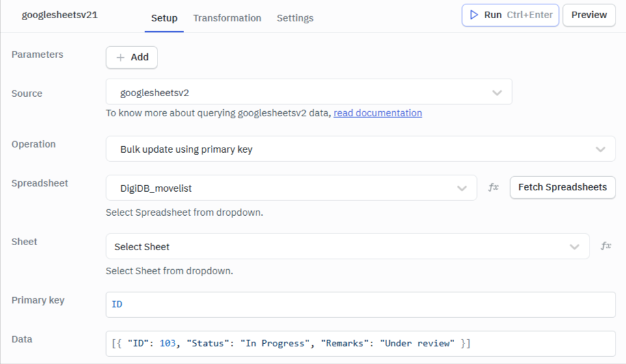626x364 pixels.
Task: Open the DigiDB_movelist spreadsheet dropdown
Action: click(x=291, y=188)
